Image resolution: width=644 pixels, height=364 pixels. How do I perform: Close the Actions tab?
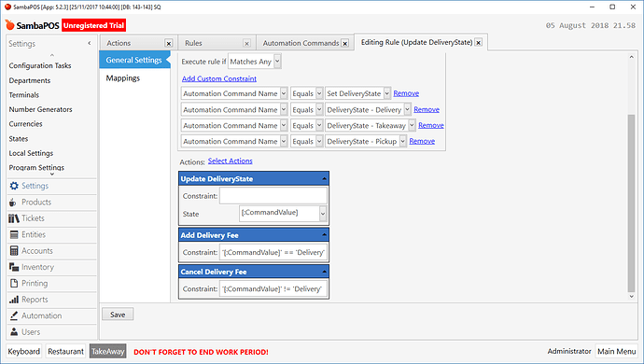[168, 43]
